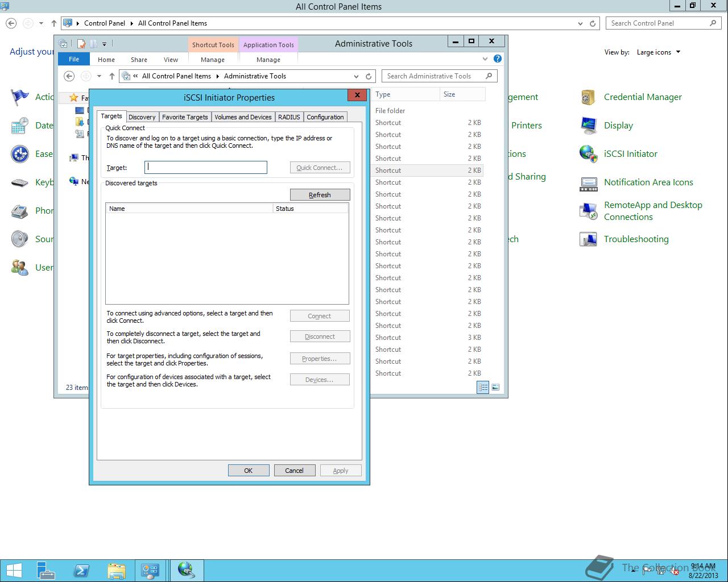Click OK in iSCSI Initiator Properties

click(249, 471)
